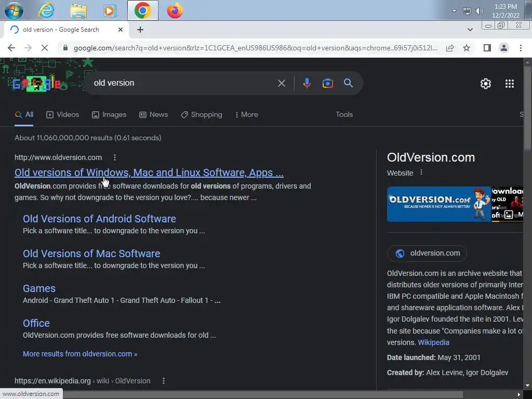This screenshot has height=399, width=532.
Task: Switch to Firefox on the taskbar
Action: click(x=175, y=10)
